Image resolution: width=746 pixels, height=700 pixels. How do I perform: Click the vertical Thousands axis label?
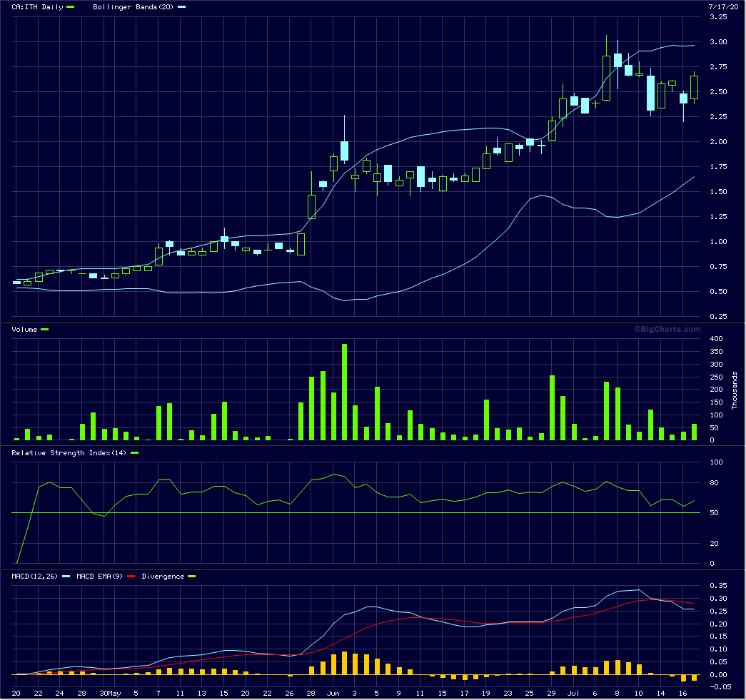pos(734,391)
